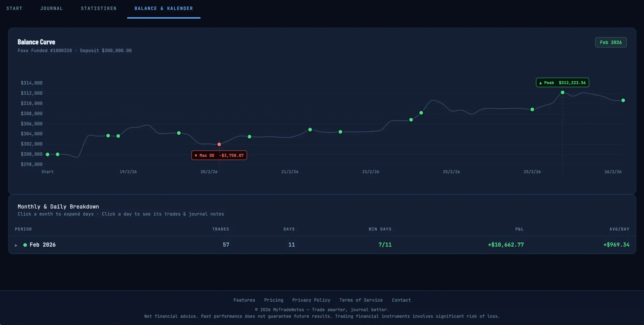Viewport: 644px width, 325px height.
Task: Click the last data point at 26/2/26
Action: tap(623, 100)
